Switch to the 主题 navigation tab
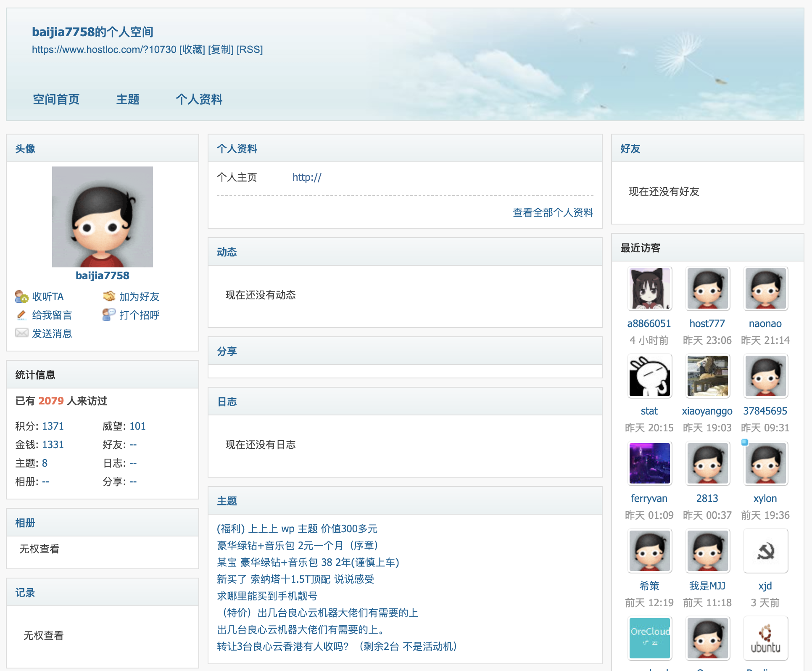This screenshot has height=671, width=812. point(128,100)
